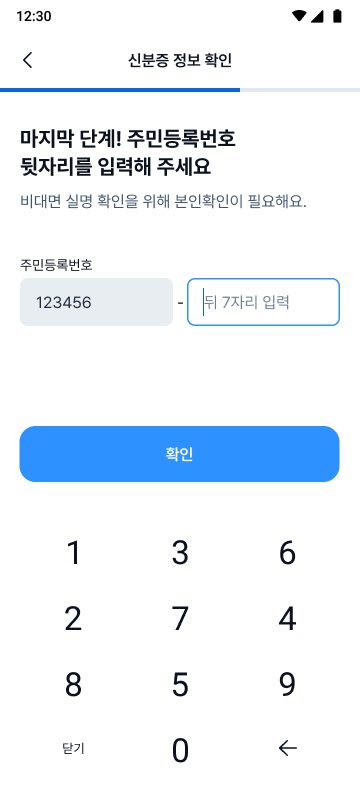Screen dimensions: 360x800
Task: Tap the disabled 123456 front-number field
Action: coord(96,302)
